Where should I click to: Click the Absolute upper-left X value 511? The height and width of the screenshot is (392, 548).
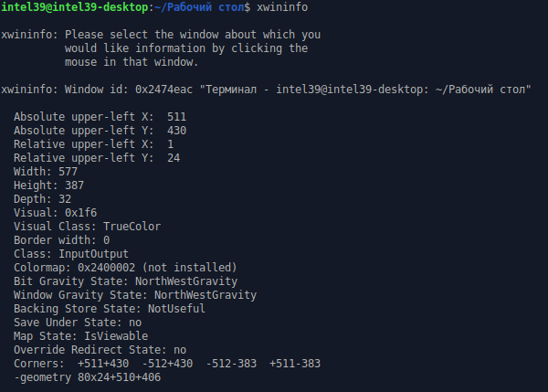pyautogui.click(x=177, y=117)
